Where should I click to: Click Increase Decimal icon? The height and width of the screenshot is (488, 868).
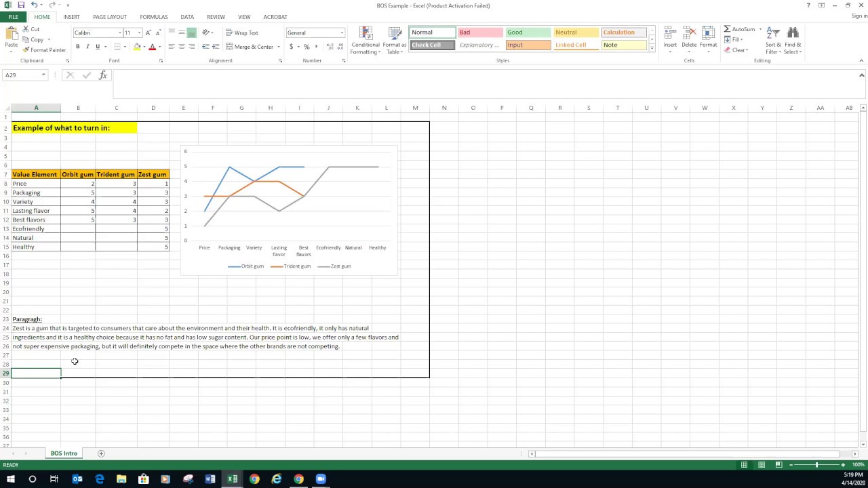click(330, 47)
